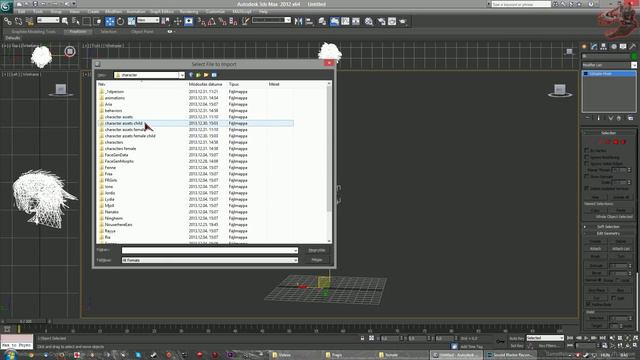
Task: Click the Mégse cancel button
Action: pyautogui.click(x=317, y=260)
